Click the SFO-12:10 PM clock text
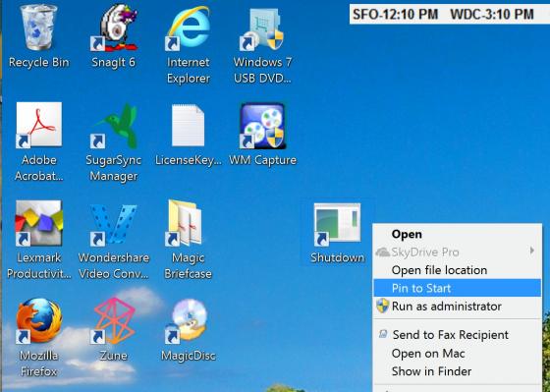 pos(395,15)
